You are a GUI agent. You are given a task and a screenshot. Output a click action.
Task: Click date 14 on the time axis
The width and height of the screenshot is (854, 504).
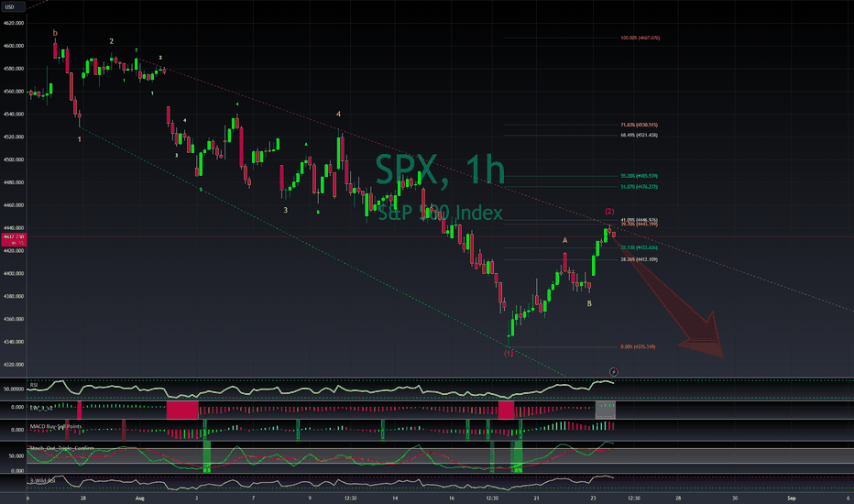[395, 498]
